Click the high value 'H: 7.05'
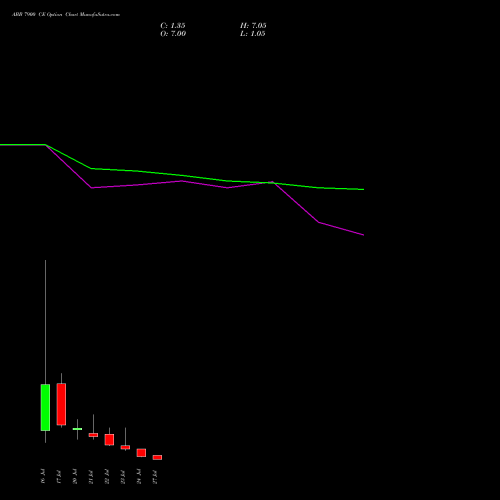The image size is (500, 500). (x=253, y=26)
